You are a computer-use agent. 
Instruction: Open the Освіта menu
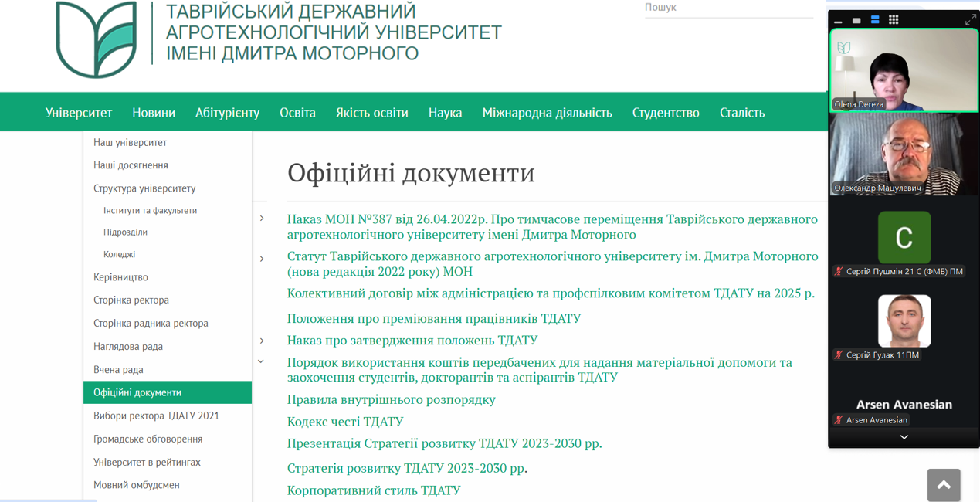(x=297, y=113)
